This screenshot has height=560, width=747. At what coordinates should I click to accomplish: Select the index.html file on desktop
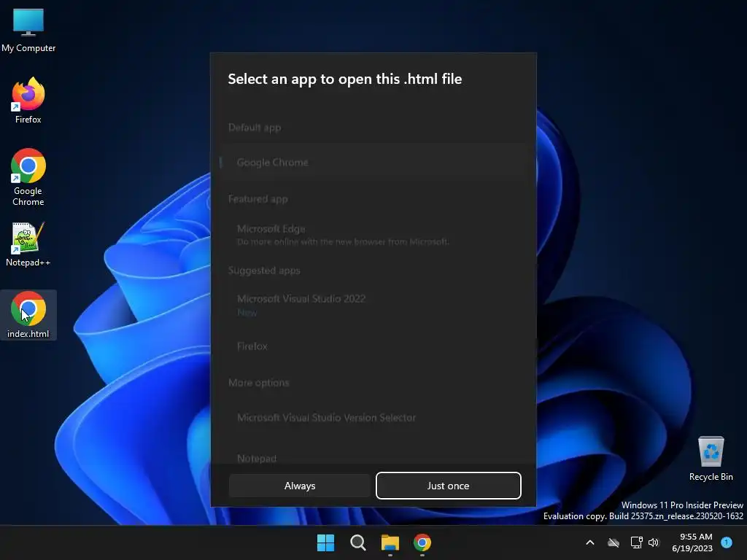coord(28,315)
